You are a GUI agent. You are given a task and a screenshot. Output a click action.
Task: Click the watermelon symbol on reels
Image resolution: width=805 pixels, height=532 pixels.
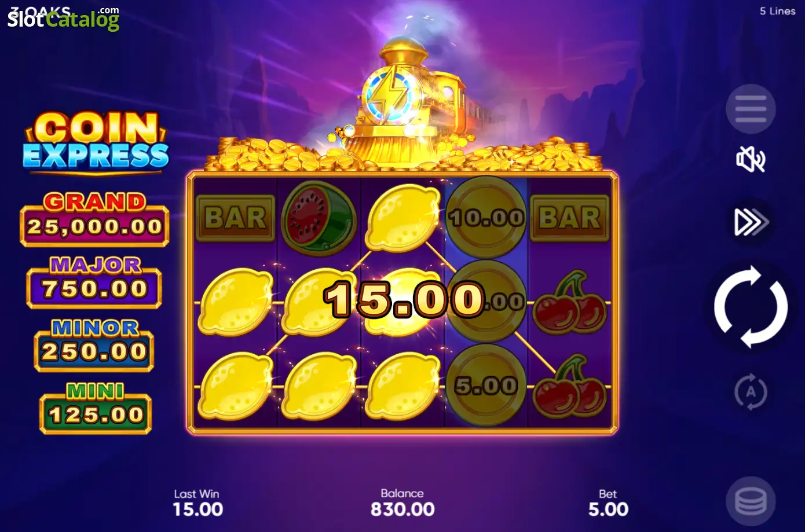click(319, 218)
